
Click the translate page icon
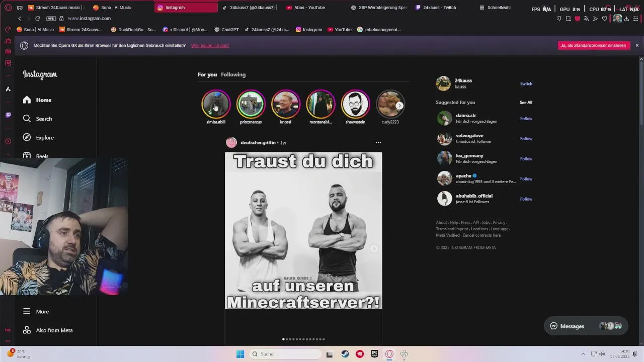click(x=586, y=19)
